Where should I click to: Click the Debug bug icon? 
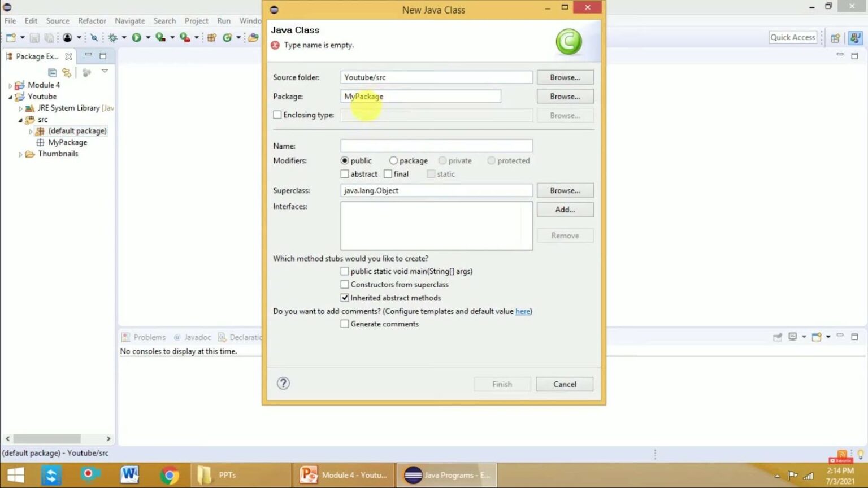point(112,37)
